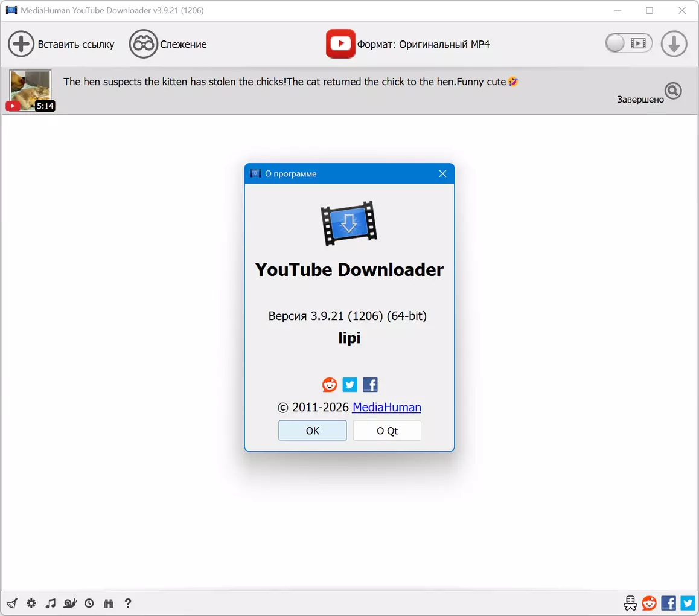Open Reddit icon in bottom bar
Viewport: 699px width, 616px height.
(649, 603)
